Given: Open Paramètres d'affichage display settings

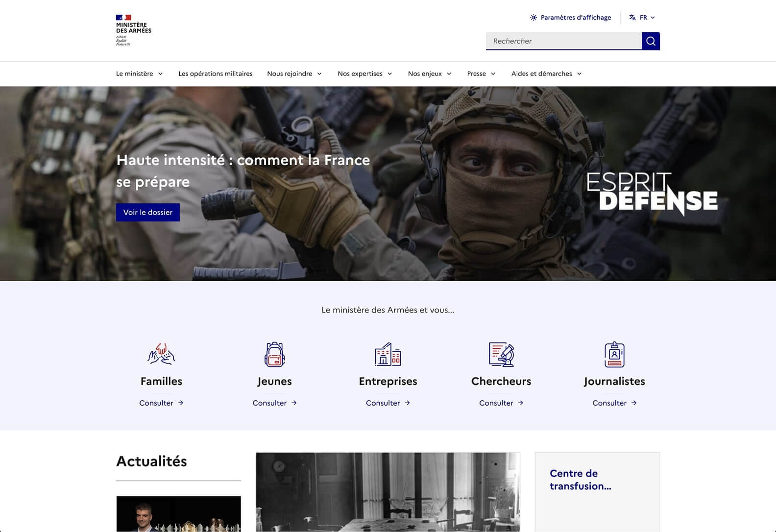Looking at the screenshot, I should (570, 18).
